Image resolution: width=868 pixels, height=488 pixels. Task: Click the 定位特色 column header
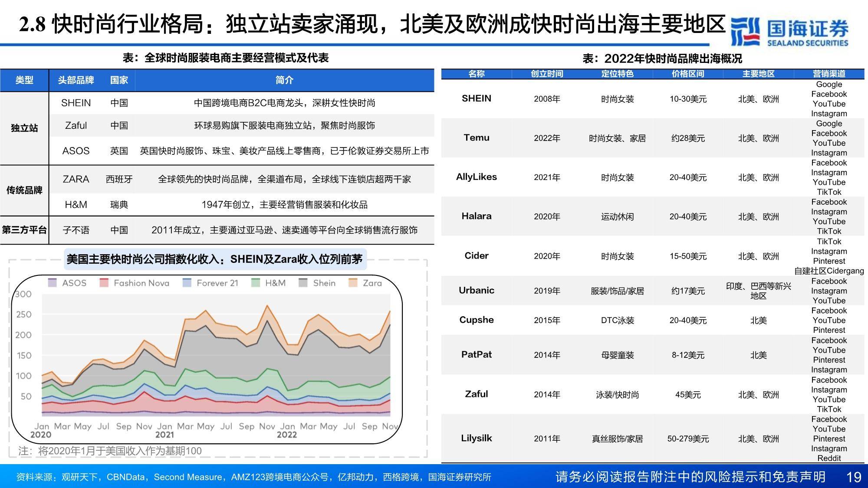(617, 74)
